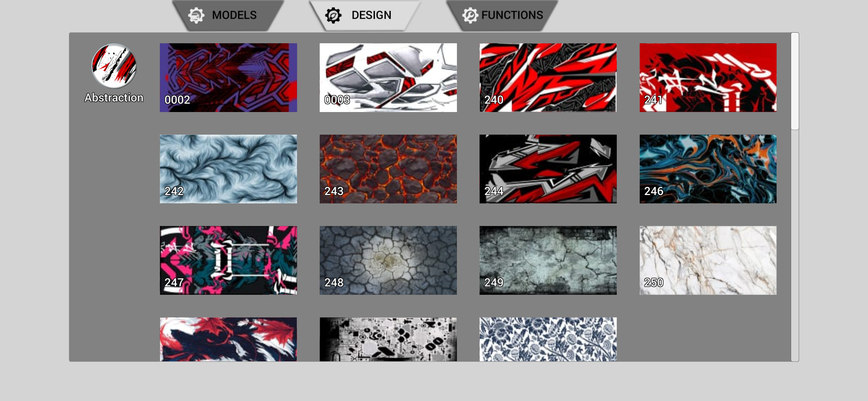The width and height of the screenshot is (868, 401).
Task: Choose design 249 grunge concrete wall
Action: tap(548, 260)
